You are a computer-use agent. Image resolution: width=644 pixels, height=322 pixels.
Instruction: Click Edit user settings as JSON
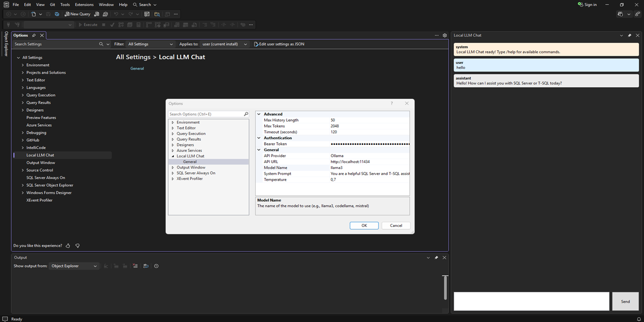[x=279, y=44]
